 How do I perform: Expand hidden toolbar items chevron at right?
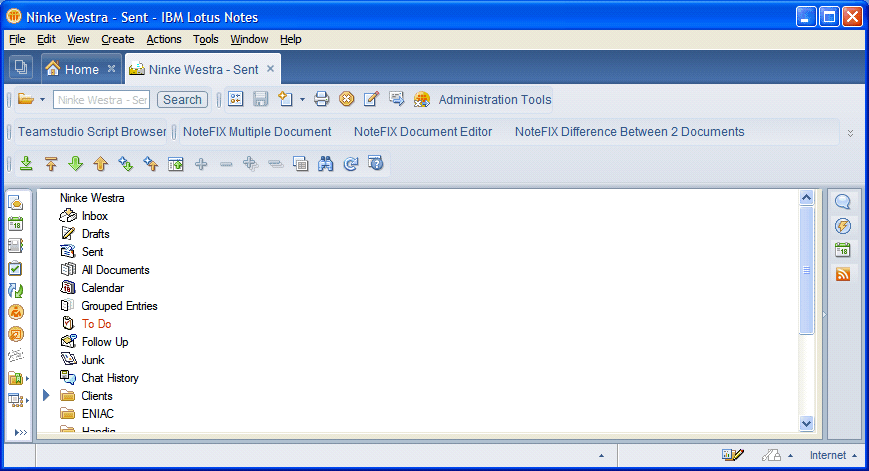pyautogui.click(x=850, y=134)
